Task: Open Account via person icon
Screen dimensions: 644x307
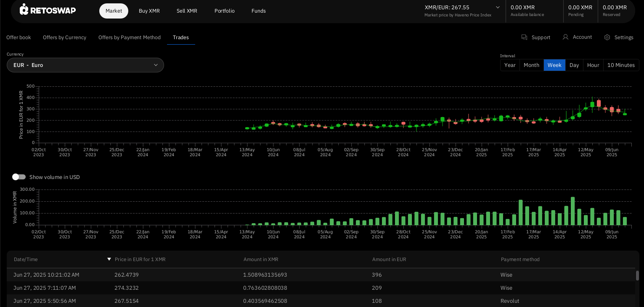Action: (565, 37)
